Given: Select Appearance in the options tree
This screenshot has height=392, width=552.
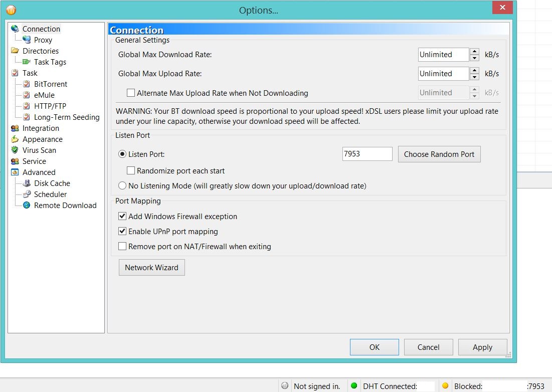Looking at the screenshot, I should (42, 139).
